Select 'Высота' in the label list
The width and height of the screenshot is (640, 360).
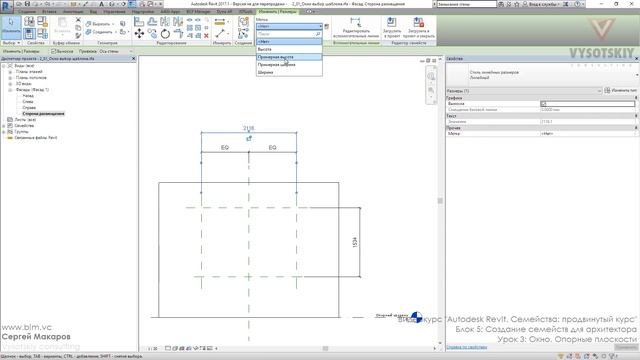pyautogui.click(x=289, y=49)
